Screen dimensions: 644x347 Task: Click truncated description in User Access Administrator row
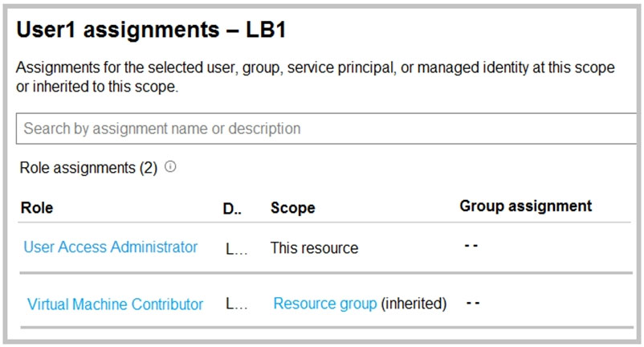(x=236, y=249)
